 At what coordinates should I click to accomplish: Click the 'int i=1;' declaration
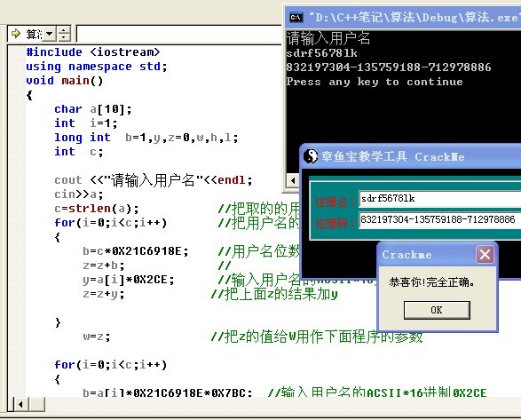click(86, 123)
